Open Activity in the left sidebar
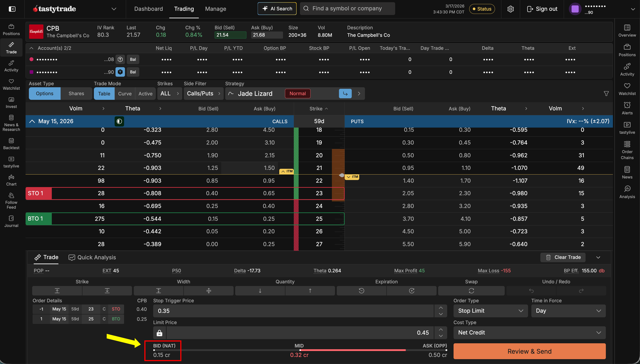Viewport: 640px width, 364px height. [11, 66]
